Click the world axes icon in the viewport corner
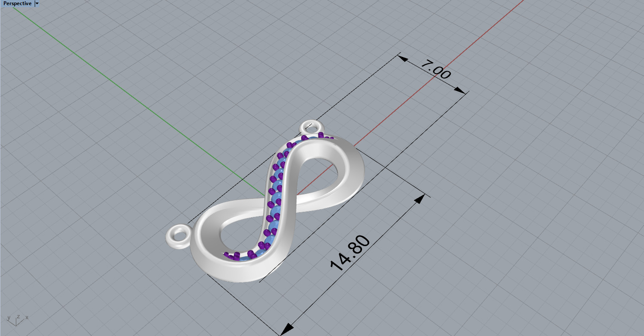The image size is (644, 336). pos(17,320)
